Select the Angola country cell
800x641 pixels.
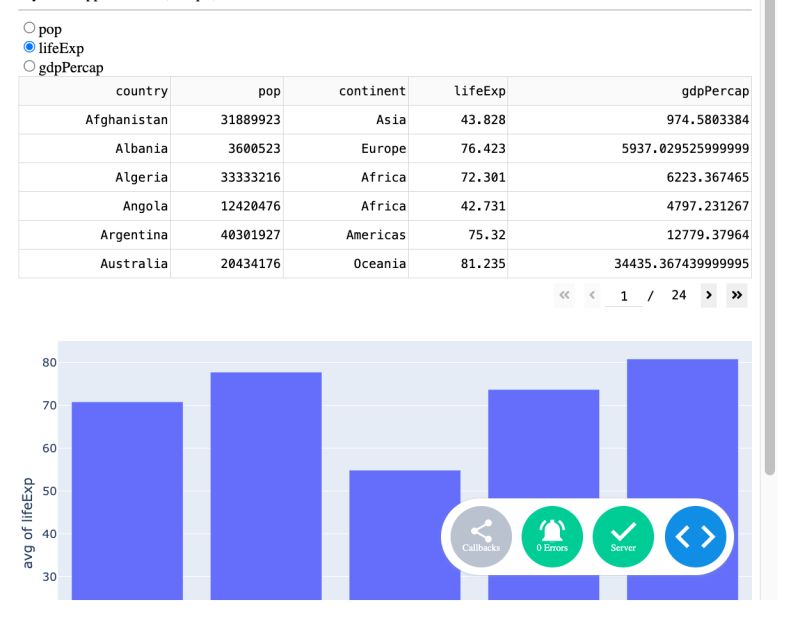click(94, 206)
